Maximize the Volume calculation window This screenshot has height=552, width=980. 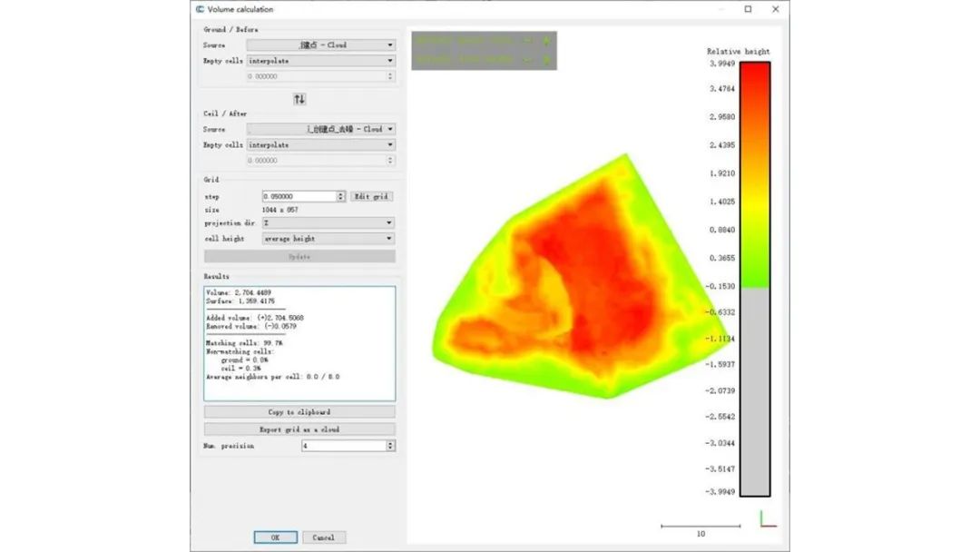(748, 9)
